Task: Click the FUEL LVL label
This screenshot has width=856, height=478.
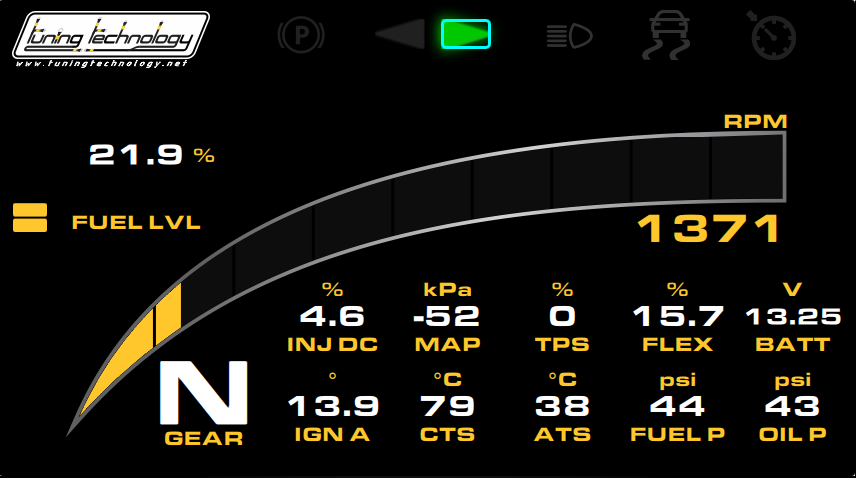Action: [136, 223]
